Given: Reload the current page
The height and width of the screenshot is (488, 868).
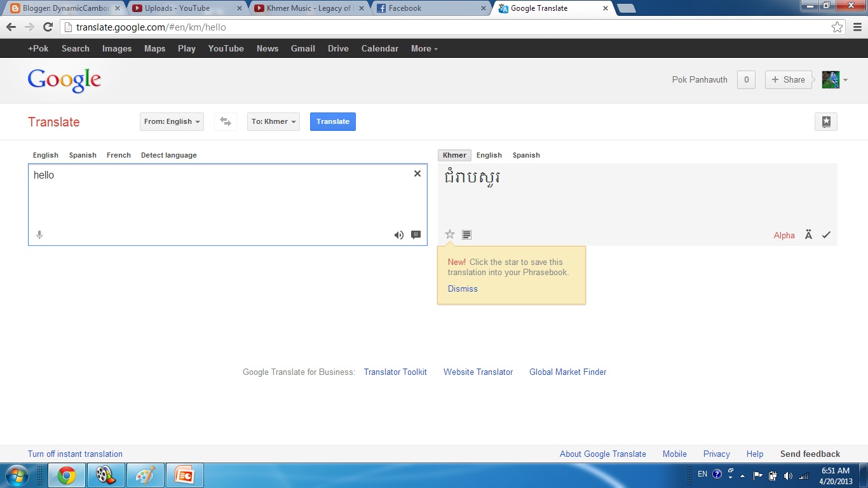Looking at the screenshot, I should coord(48,27).
